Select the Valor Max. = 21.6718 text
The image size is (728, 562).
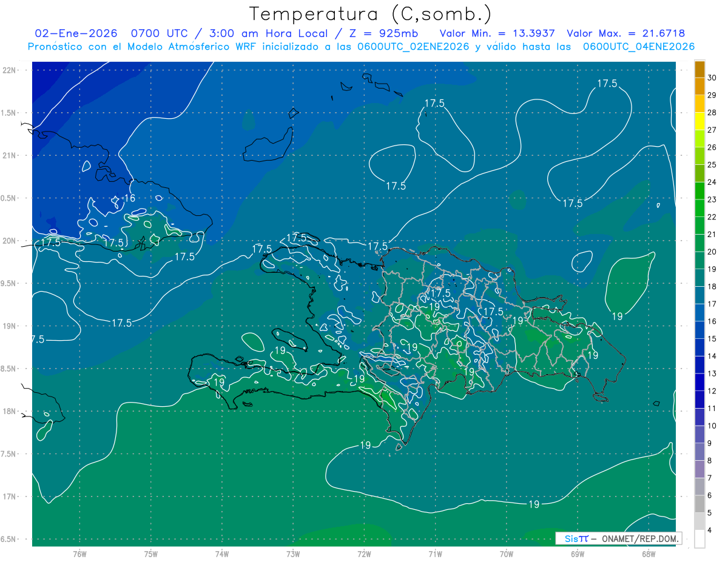tap(625, 33)
